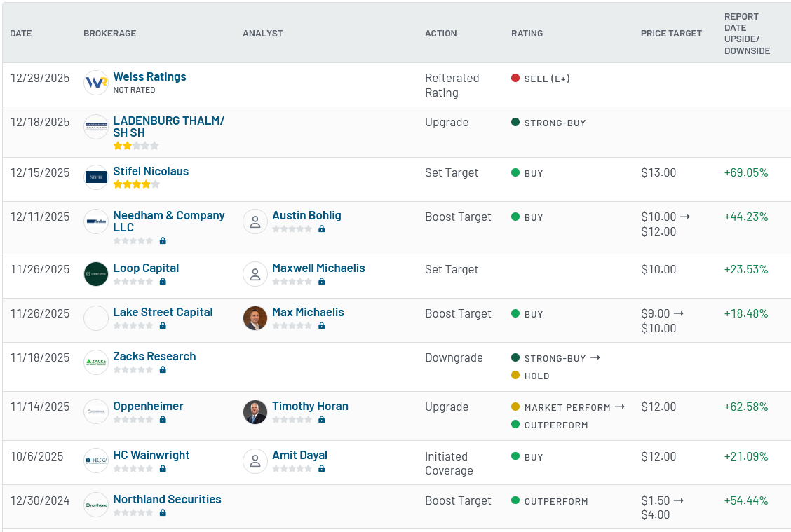This screenshot has width=791, height=532.
Task: Click the $13.00 price target
Action: pyautogui.click(x=658, y=172)
